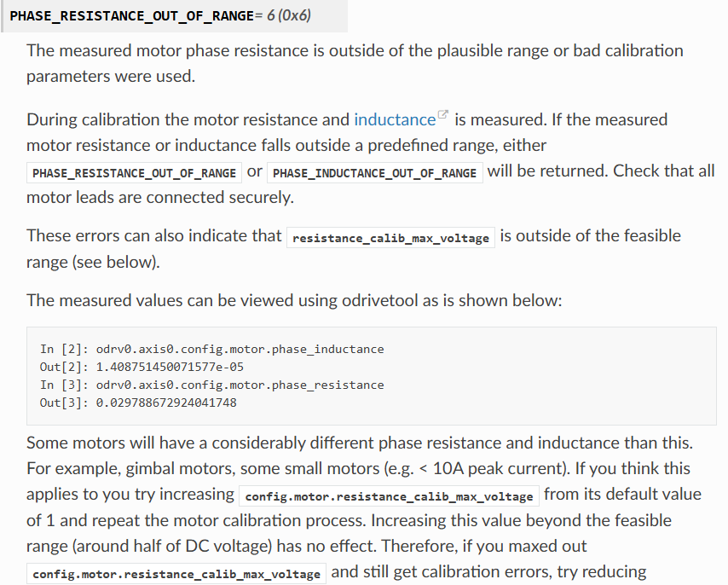Click the odrv0.axis0.config.motor.phase_resistance code line
Screen dimensions: 728x585
point(240,385)
